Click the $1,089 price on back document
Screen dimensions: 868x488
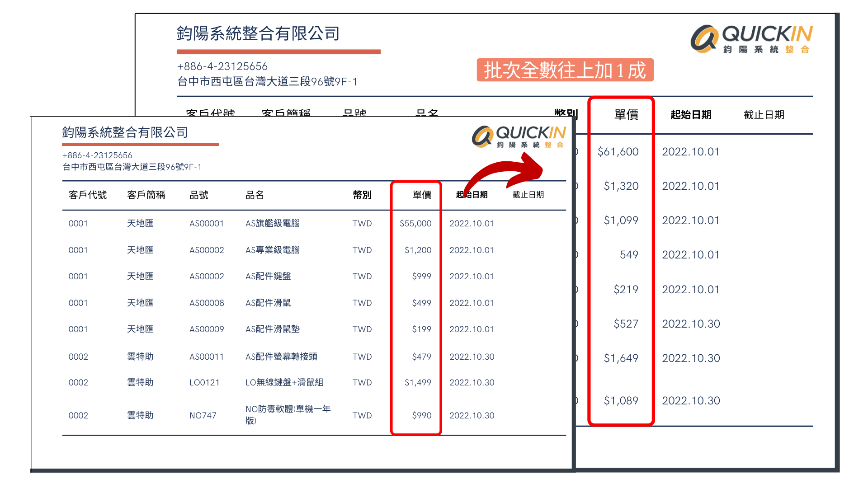[621, 400]
